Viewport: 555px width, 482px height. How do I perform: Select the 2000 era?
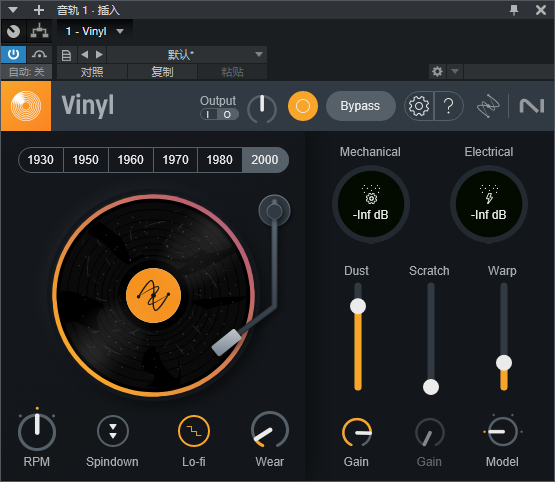[x=265, y=160]
